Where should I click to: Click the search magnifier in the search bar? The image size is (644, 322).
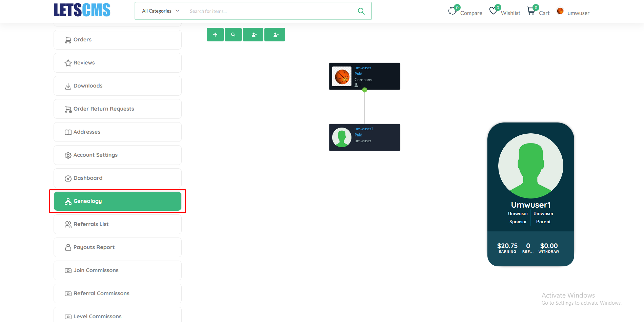pyautogui.click(x=361, y=11)
